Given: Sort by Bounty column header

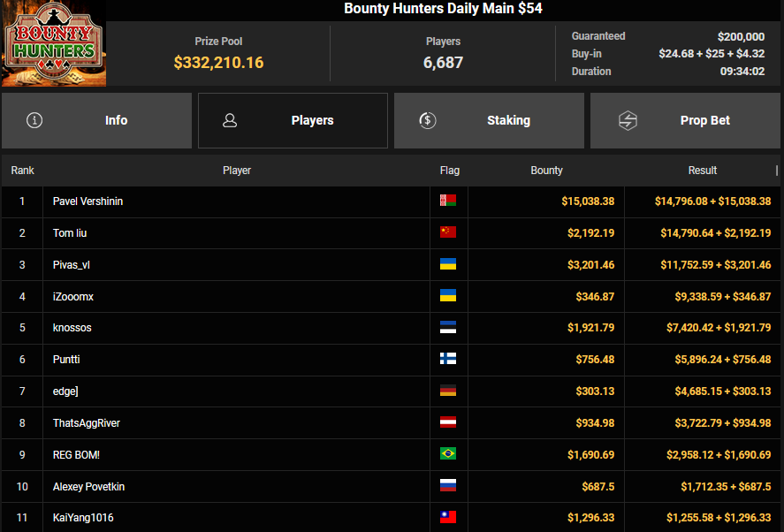Looking at the screenshot, I should pyautogui.click(x=546, y=171).
